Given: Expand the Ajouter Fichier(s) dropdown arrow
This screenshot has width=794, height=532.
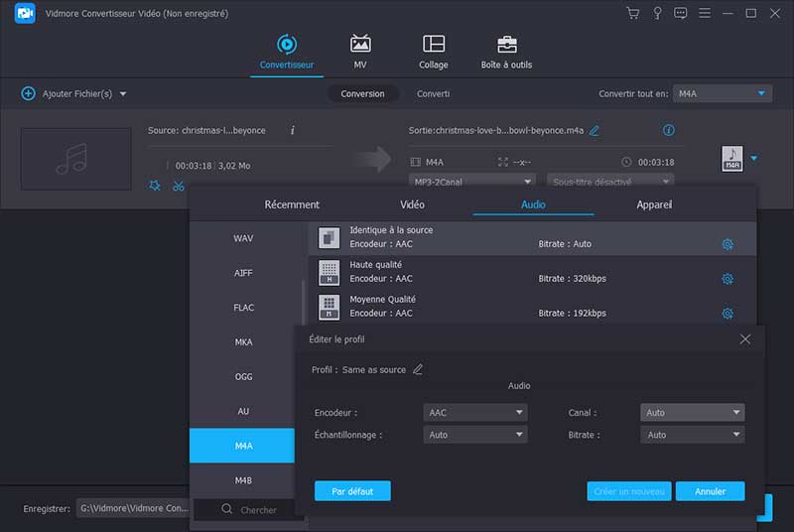Looking at the screenshot, I should coord(123,94).
